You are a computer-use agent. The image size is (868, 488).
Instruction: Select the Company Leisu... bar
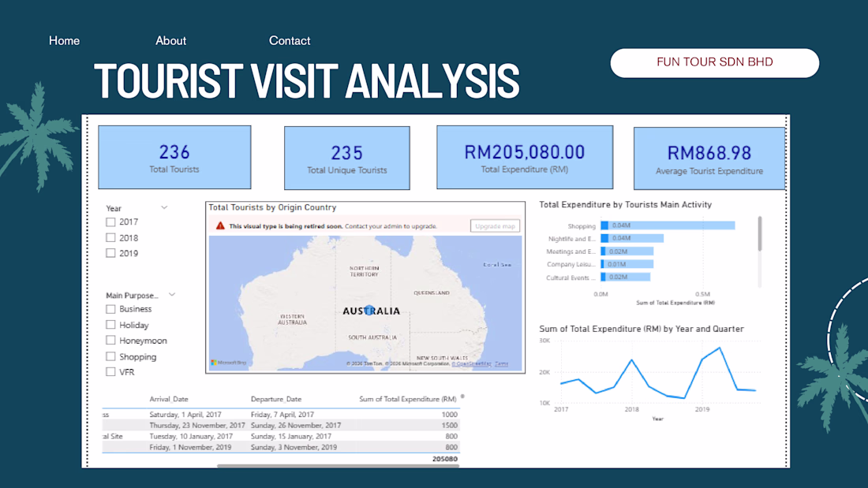click(x=627, y=264)
